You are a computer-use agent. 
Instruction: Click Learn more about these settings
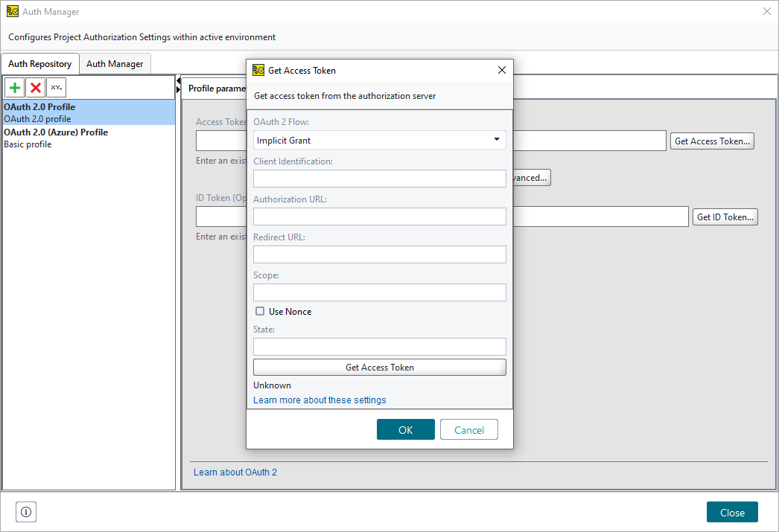319,400
